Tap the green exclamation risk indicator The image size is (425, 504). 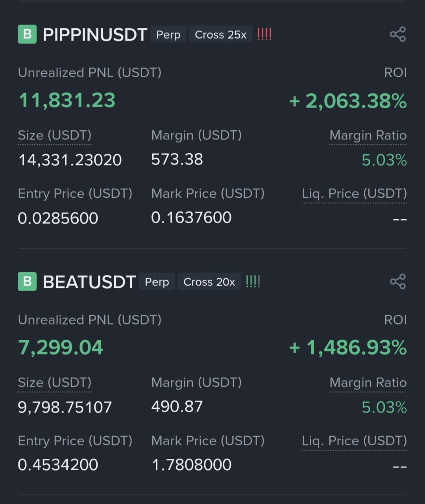tap(253, 282)
